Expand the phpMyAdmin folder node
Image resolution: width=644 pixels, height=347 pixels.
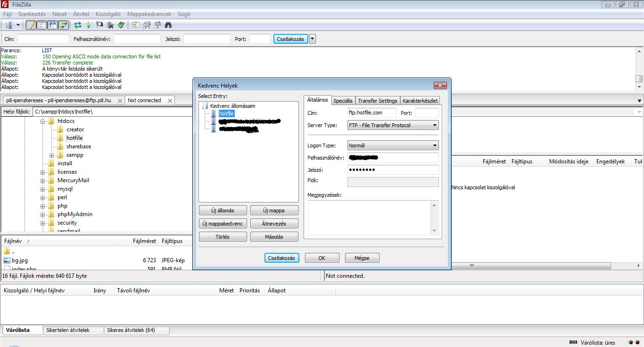point(42,214)
